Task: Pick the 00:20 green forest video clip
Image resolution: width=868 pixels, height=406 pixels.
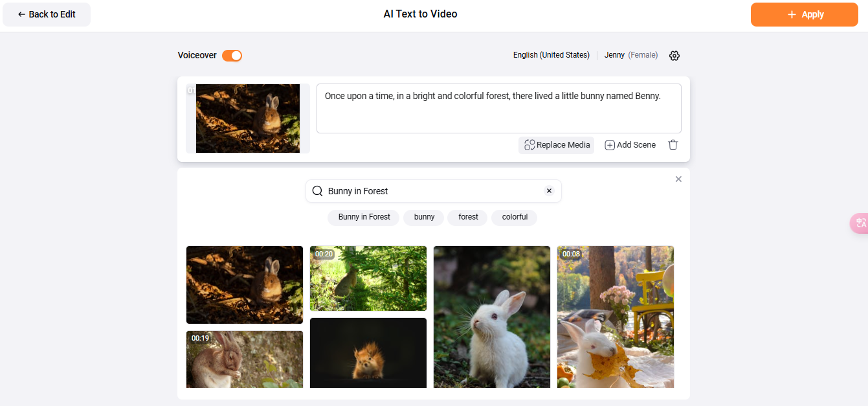Action: point(368,278)
